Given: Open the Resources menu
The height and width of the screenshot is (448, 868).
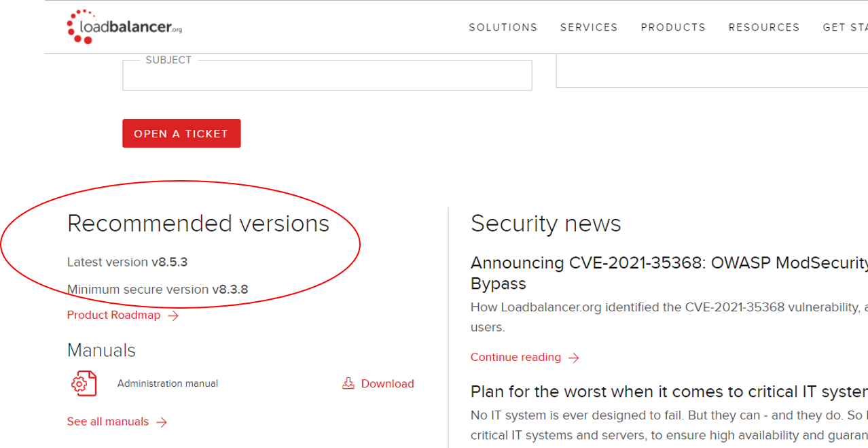Looking at the screenshot, I should (764, 28).
